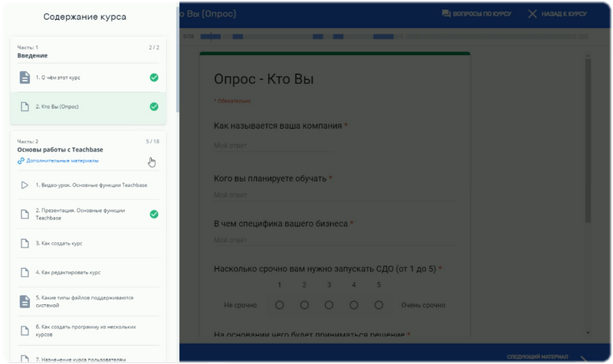Open "6. Как создать программу из нескольких курсов"

[x=88, y=330]
